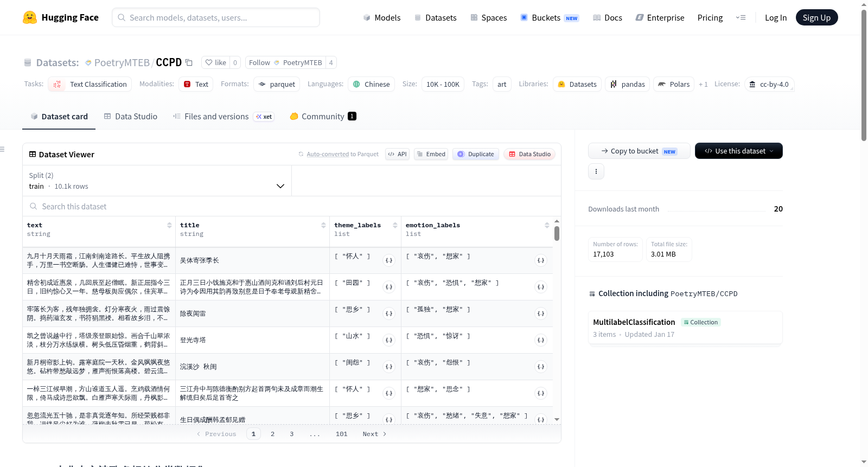
Task: Focus the models and datasets search box
Action: click(216, 17)
